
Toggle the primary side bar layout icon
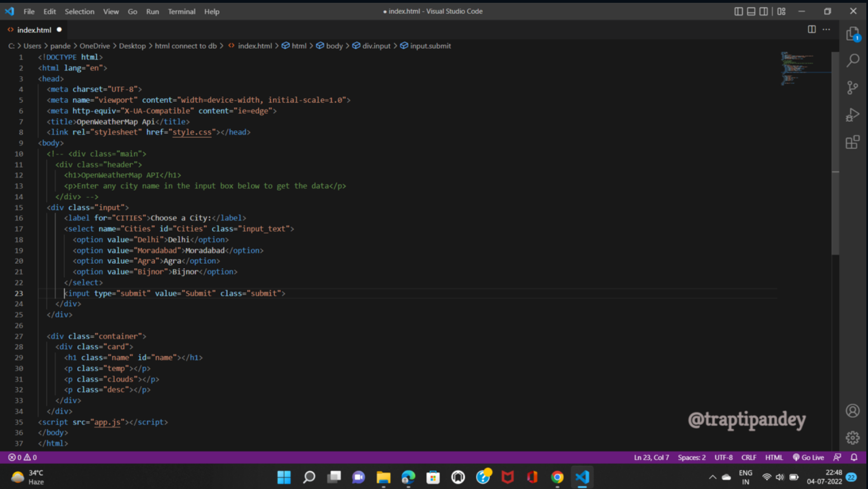coord(739,11)
